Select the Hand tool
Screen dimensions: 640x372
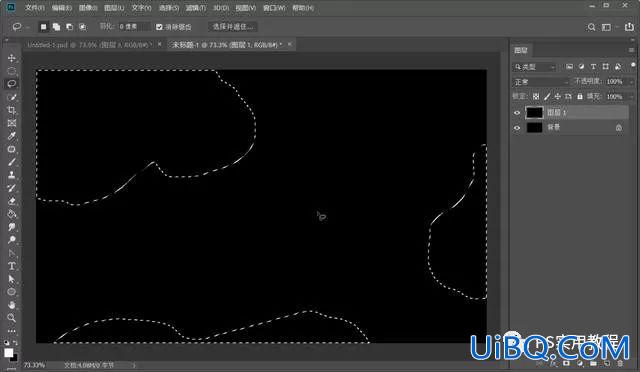(x=11, y=305)
